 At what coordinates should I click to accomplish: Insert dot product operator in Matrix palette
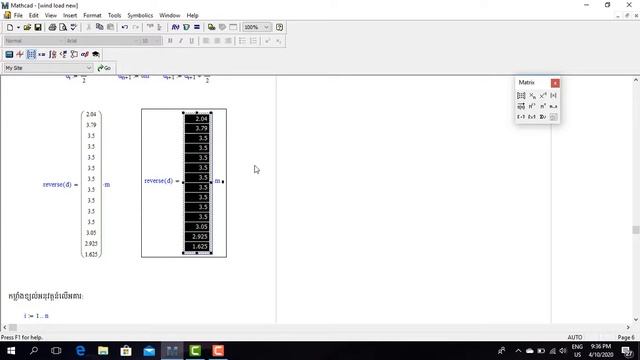coord(521,117)
